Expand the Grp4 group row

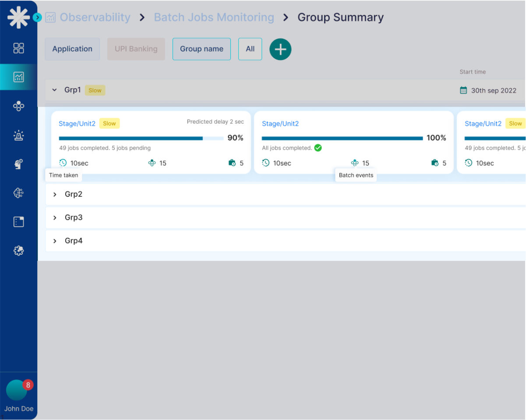click(55, 241)
